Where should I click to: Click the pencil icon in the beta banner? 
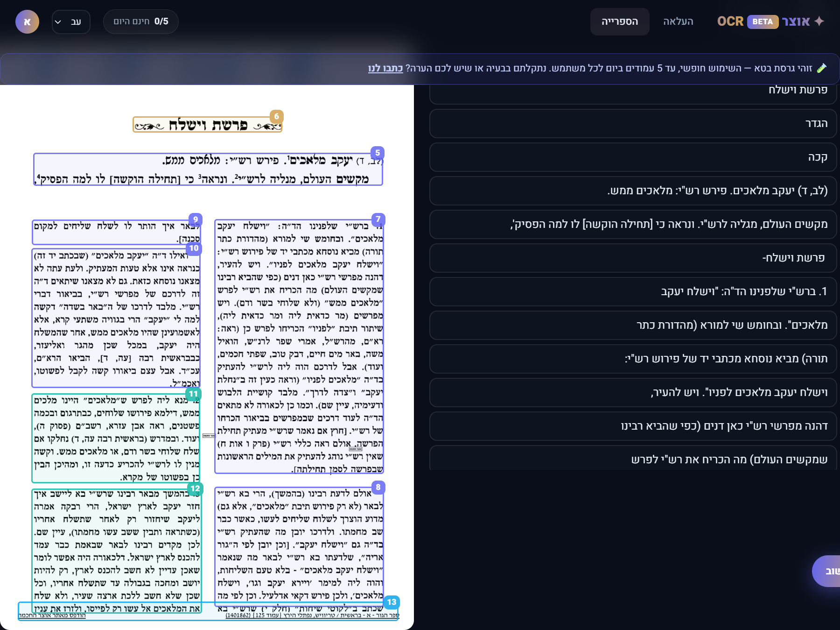[x=822, y=68]
